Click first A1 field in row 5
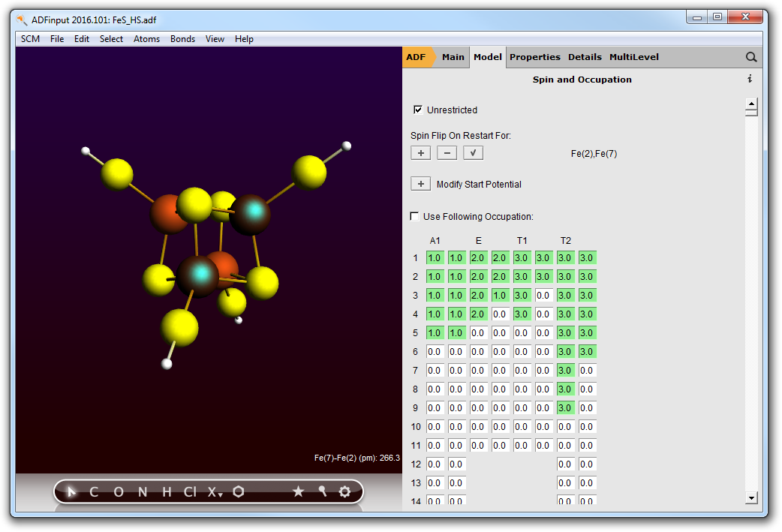782x532 pixels. click(x=435, y=332)
